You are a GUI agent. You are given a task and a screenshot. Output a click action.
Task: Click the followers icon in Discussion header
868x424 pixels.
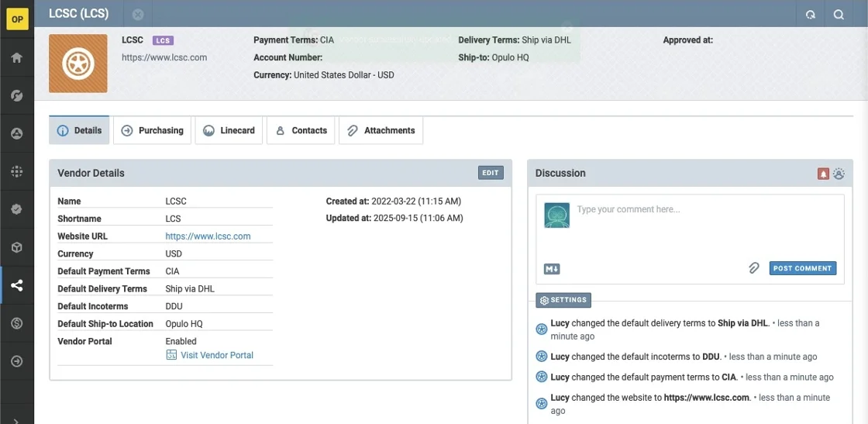click(x=839, y=174)
